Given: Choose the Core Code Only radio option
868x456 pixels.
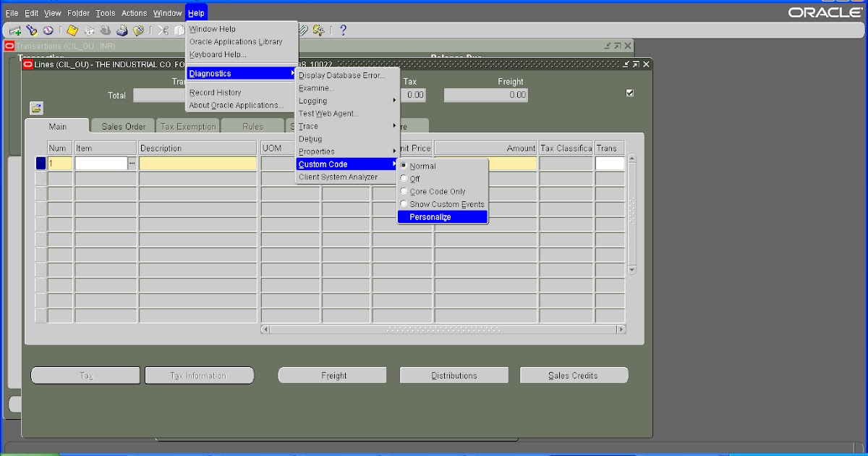Looking at the screenshot, I should coord(436,191).
